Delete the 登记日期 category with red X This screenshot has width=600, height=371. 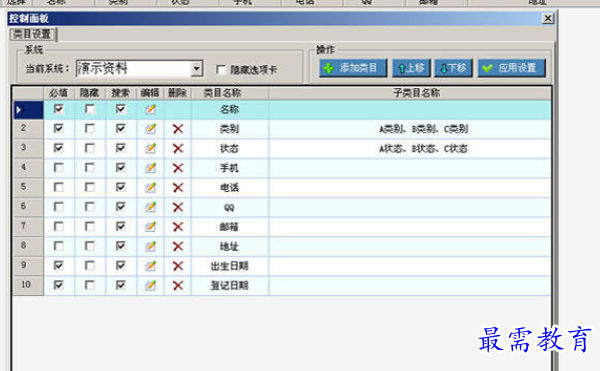[x=178, y=285]
